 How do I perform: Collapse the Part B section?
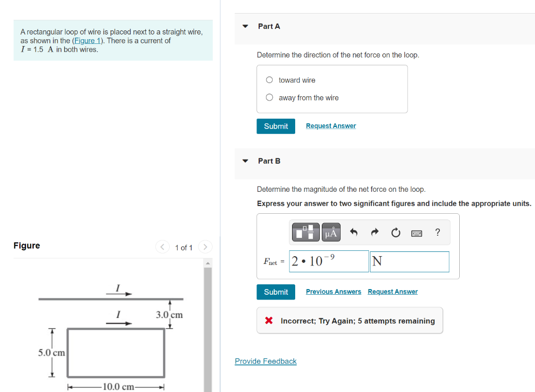245,161
